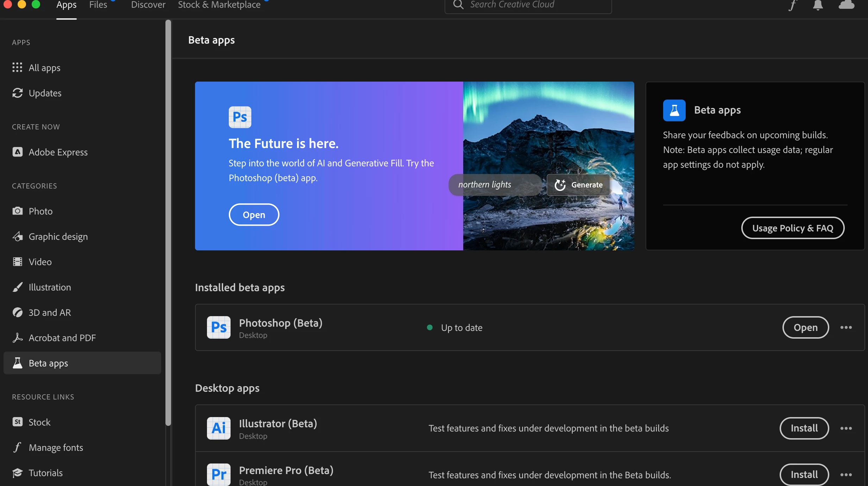Switch to the Discover tab

tap(148, 5)
